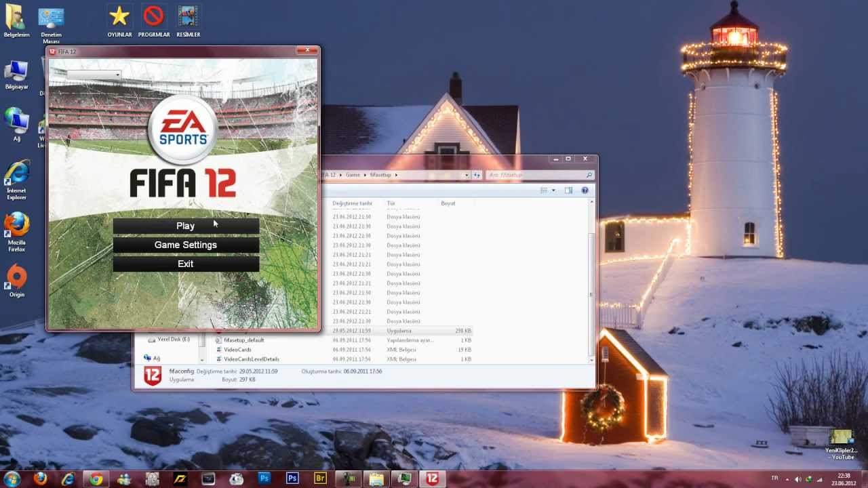Select the RESIMLER desktop icon
The height and width of the screenshot is (488, 868).
[x=188, y=20]
